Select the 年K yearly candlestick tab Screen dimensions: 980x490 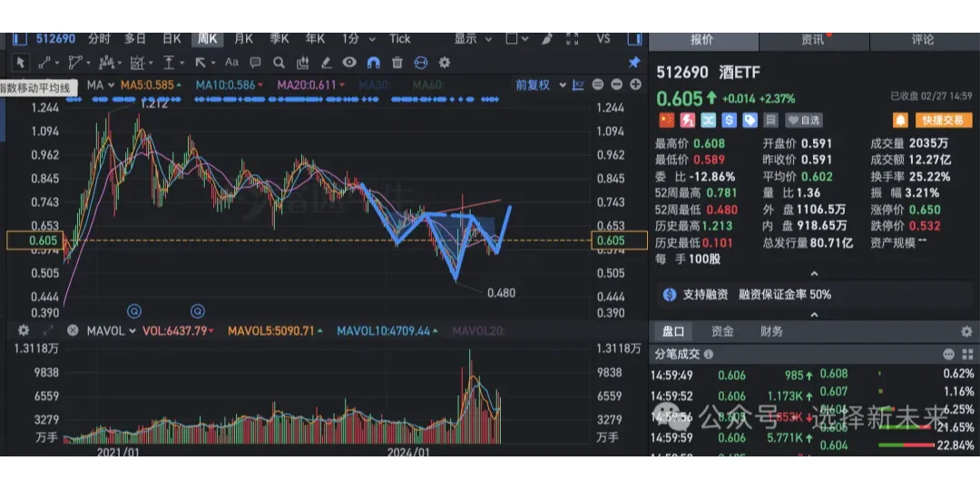[x=315, y=39]
